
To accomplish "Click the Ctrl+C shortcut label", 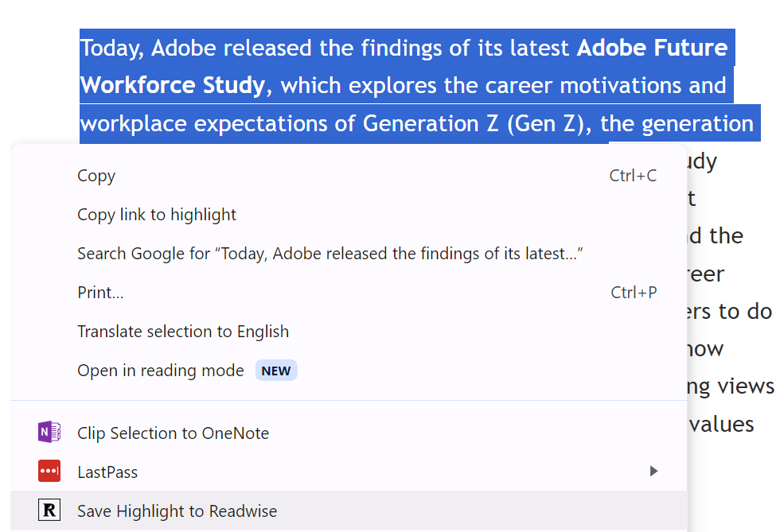I will coord(633,176).
